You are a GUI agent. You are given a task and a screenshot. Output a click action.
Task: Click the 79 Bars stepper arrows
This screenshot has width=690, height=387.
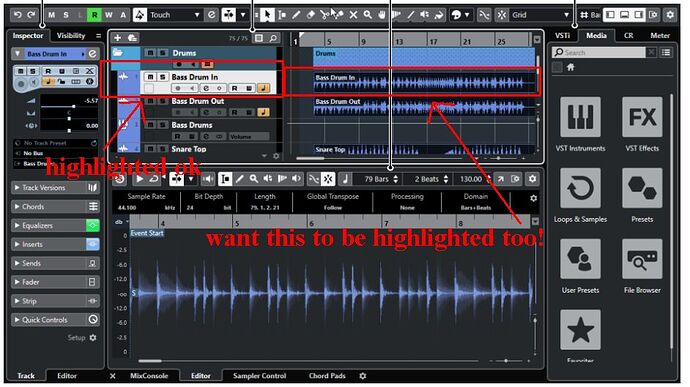[x=396, y=179]
